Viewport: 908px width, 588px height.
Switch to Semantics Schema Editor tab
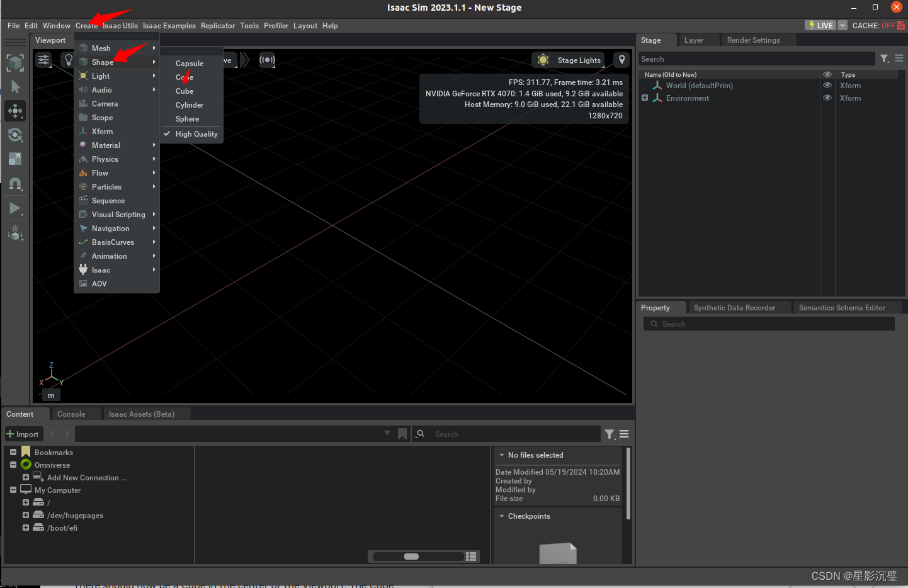[842, 308]
